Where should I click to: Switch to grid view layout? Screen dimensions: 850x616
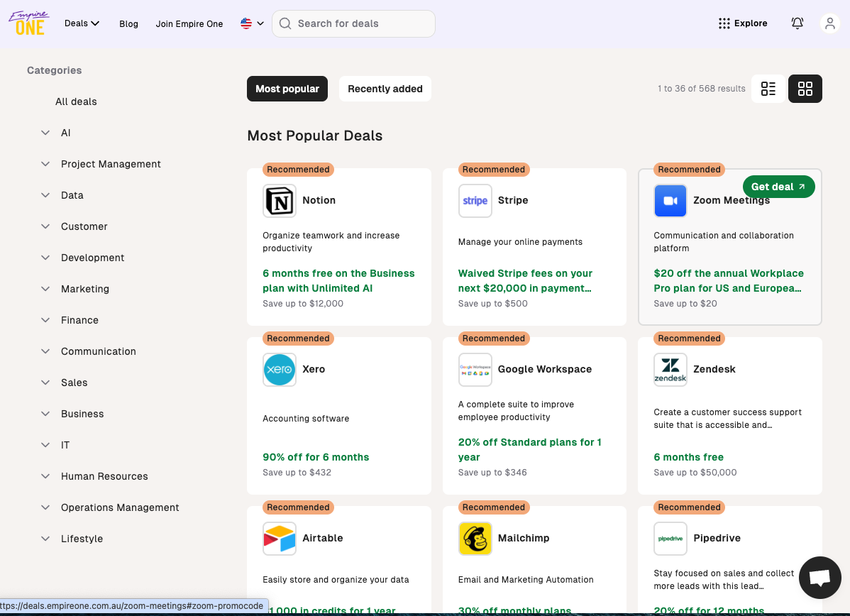point(805,89)
